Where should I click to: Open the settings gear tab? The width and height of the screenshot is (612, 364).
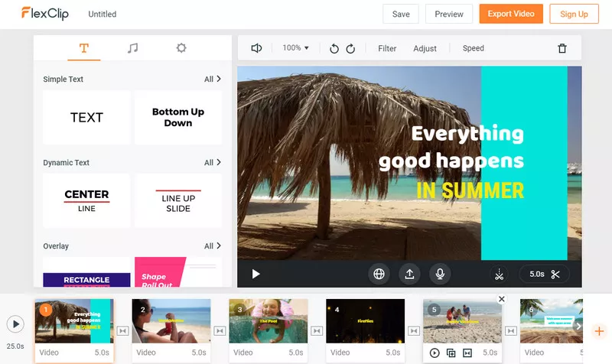(181, 48)
